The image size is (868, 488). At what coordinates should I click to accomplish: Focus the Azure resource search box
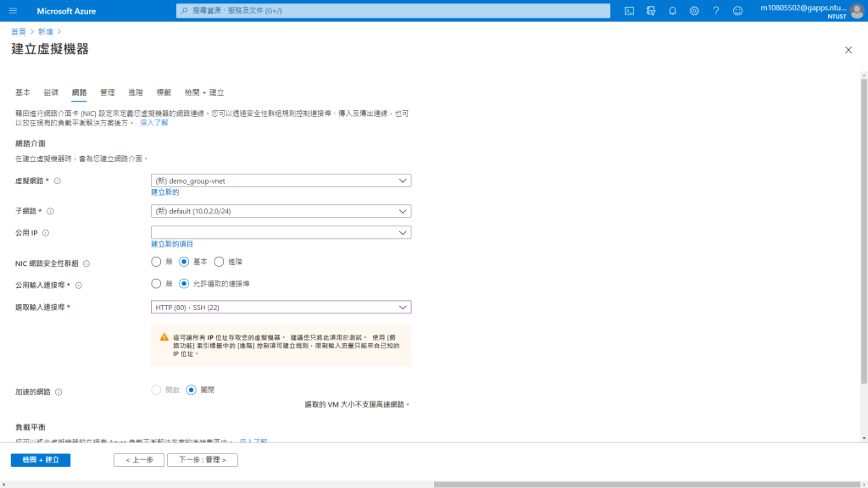(x=393, y=10)
